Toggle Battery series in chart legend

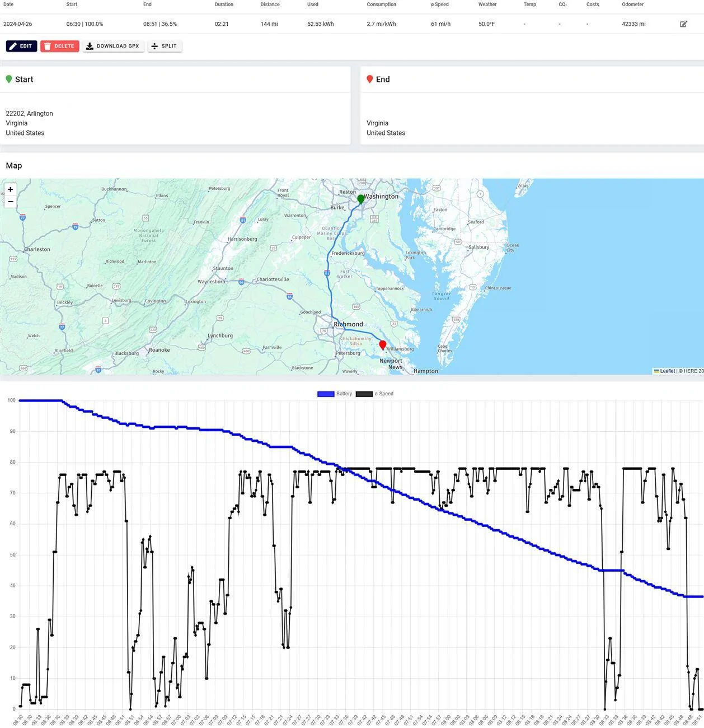click(335, 394)
